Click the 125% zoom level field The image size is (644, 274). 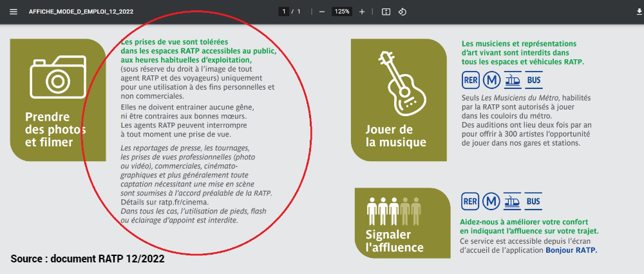(341, 12)
